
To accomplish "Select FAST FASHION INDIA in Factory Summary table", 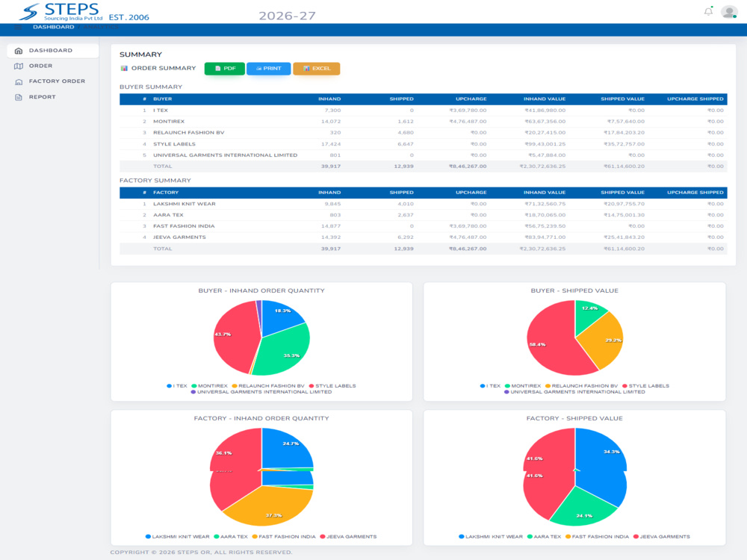I will coord(184,226).
